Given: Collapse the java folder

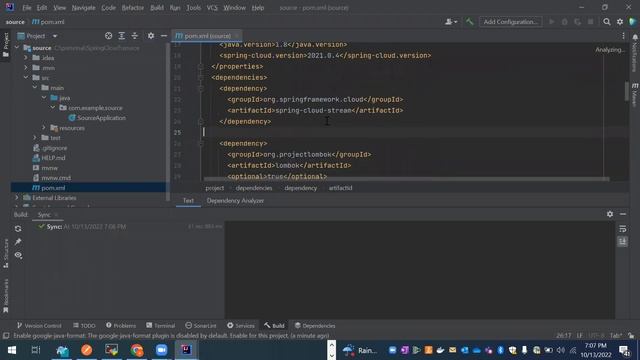Looking at the screenshot, I should point(44,98).
